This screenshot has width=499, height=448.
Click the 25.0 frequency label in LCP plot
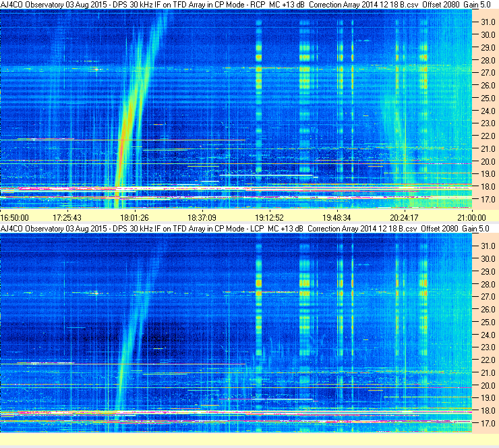(x=488, y=323)
